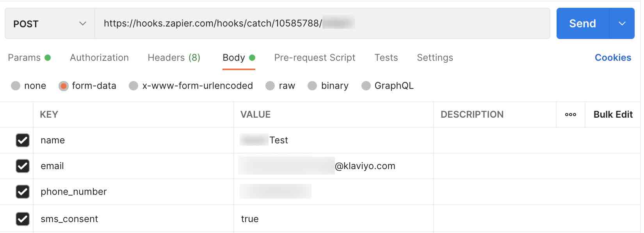Select the x-www-form-urlencoded option
Screen dimensions: 644x233
(133, 85)
